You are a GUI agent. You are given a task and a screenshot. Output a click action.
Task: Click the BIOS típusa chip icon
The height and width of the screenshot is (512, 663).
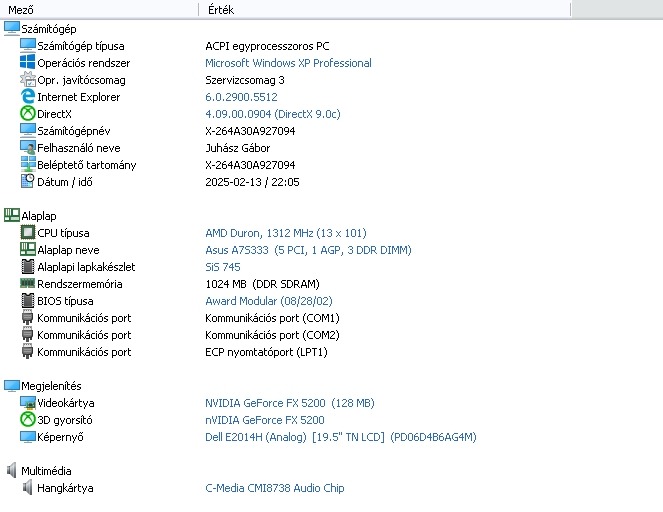pyautogui.click(x=28, y=301)
